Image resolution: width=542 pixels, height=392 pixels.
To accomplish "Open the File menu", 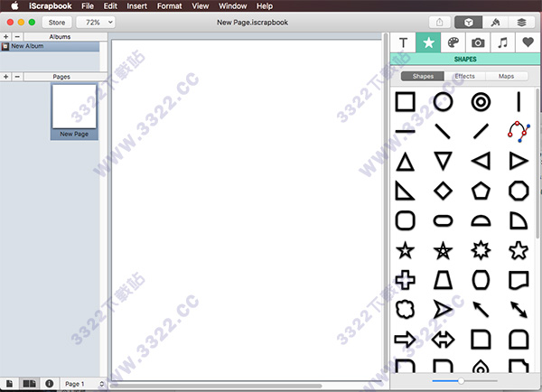I will [88, 6].
